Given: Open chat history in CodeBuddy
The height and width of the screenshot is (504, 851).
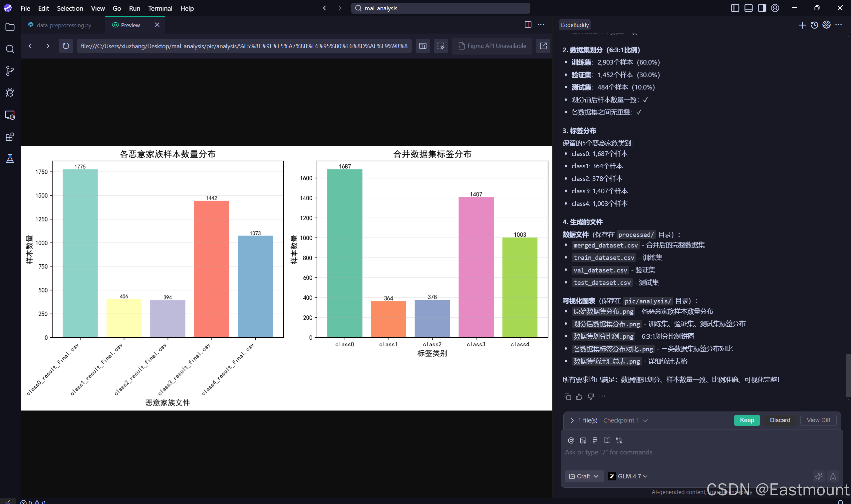Looking at the screenshot, I should 814,25.
